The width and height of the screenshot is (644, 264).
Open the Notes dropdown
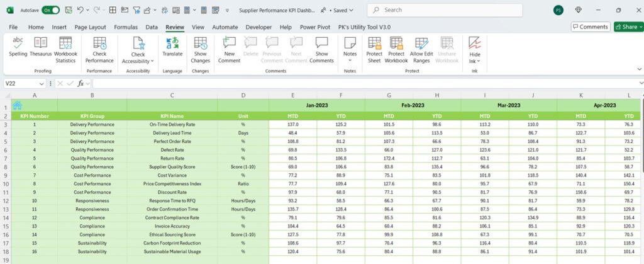click(350, 50)
